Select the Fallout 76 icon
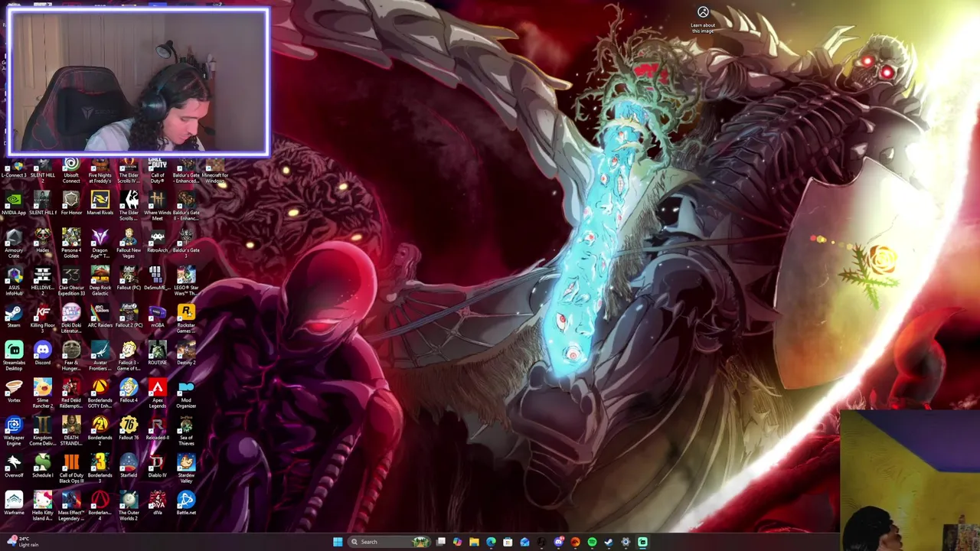 (x=129, y=429)
